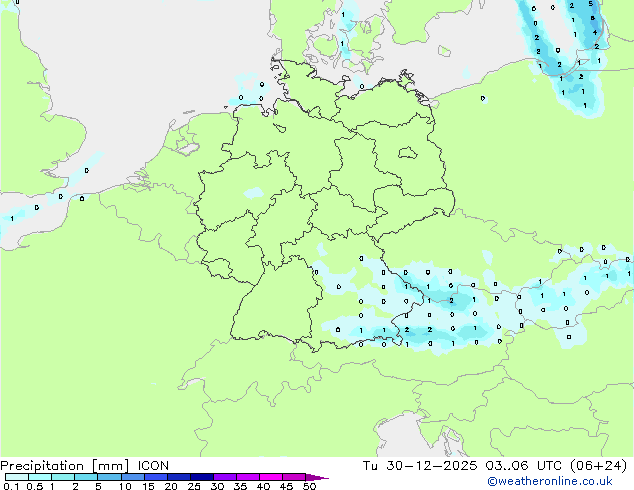Click the legend scale label "20"
Screen dimensions: 634x490
point(171,486)
